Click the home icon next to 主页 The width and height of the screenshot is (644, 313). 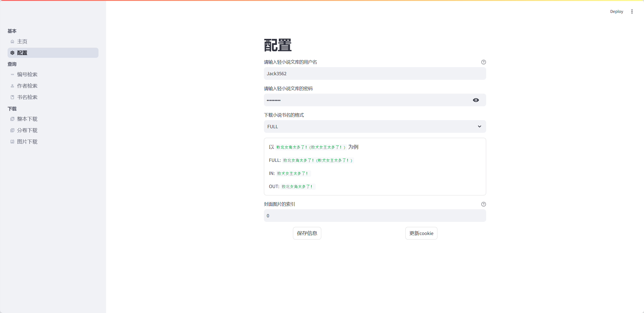click(x=12, y=41)
